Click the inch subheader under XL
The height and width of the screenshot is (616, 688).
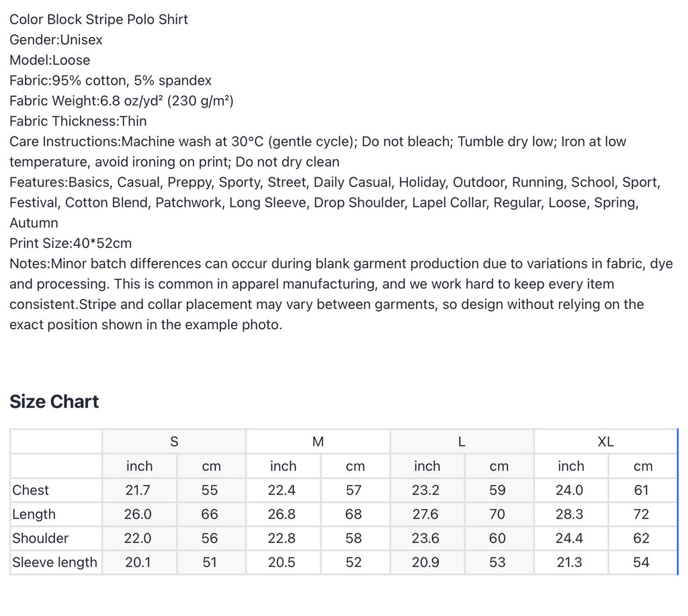tap(571, 466)
